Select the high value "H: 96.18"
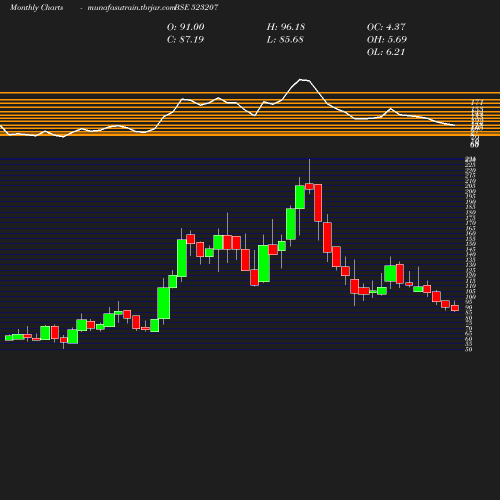This screenshot has width=500, height=500. point(286,27)
